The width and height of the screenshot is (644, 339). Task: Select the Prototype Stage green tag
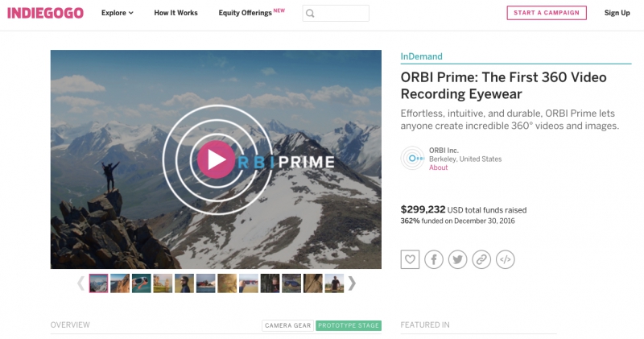pos(349,325)
